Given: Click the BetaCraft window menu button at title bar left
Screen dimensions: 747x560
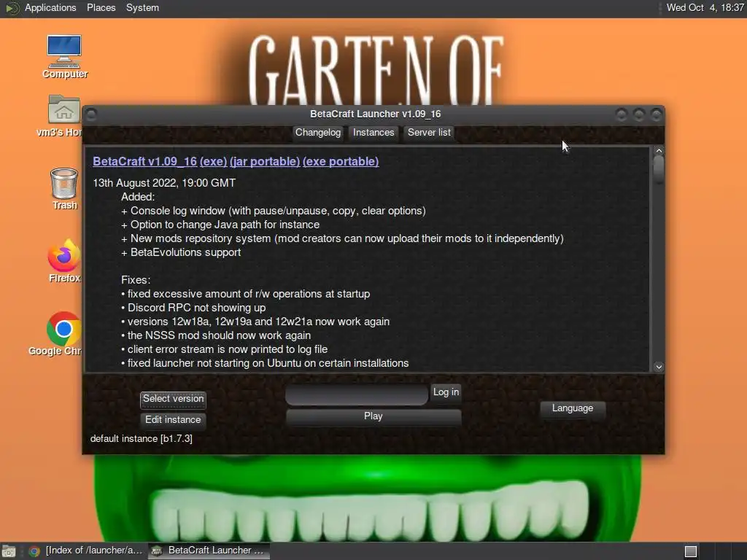Looking at the screenshot, I should (91, 114).
